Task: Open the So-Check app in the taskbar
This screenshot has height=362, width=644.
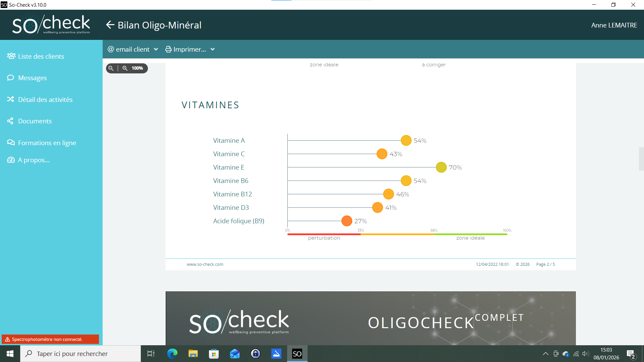Action: pyautogui.click(x=297, y=354)
